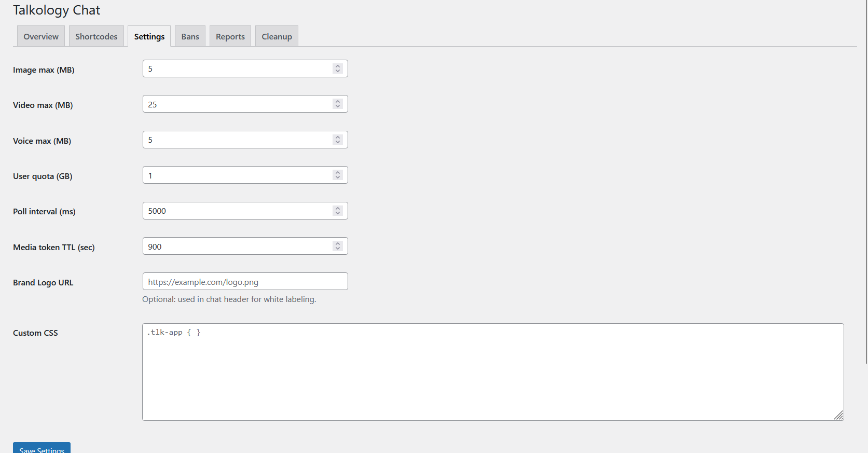Viewport: 868px width, 453px height.
Task: Select the Settings tab
Action: point(149,36)
